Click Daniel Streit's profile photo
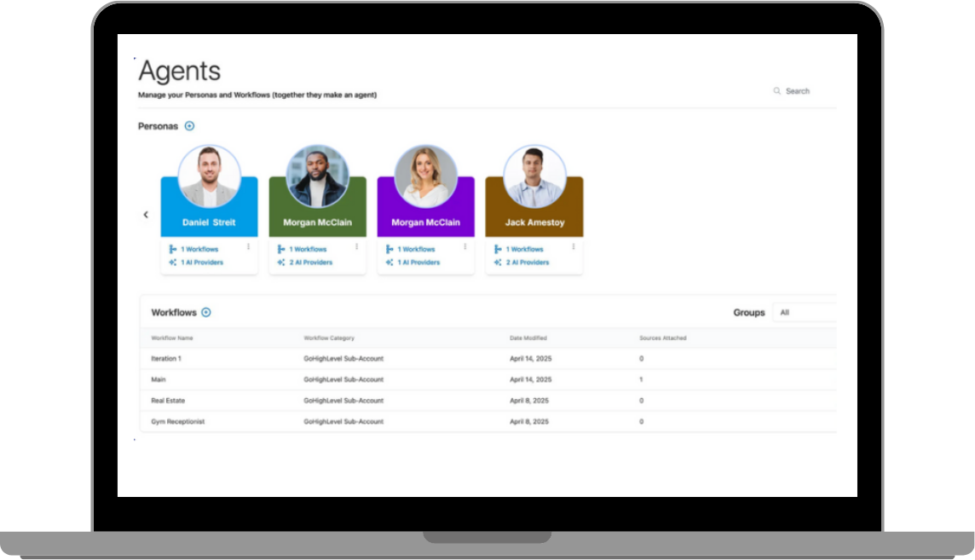 pos(209,176)
